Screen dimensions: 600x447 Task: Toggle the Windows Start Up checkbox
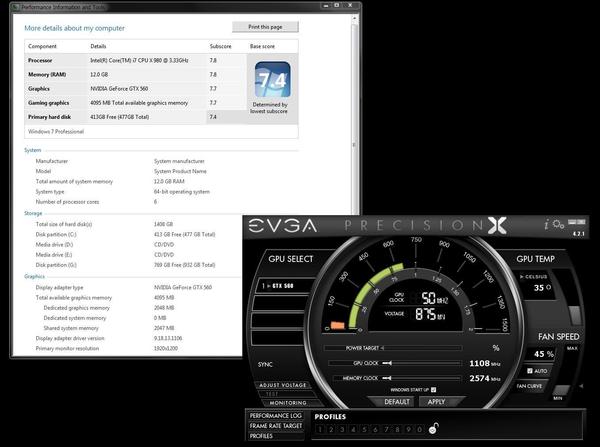pos(434,390)
